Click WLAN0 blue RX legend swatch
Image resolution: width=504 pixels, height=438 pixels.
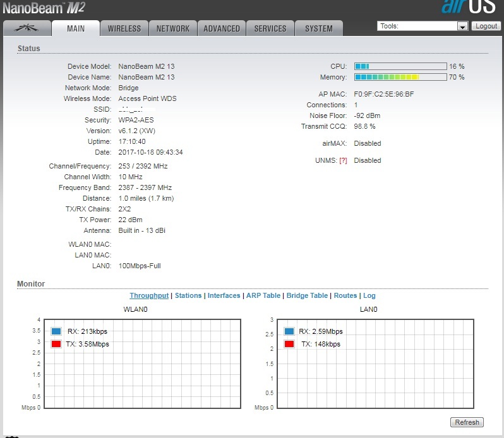point(56,331)
